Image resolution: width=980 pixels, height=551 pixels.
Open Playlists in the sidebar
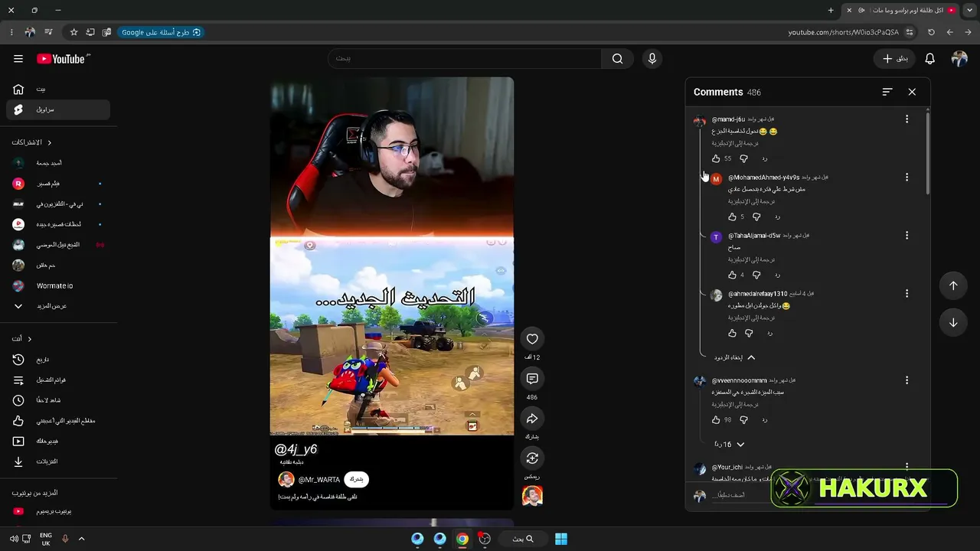coord(58,380)
